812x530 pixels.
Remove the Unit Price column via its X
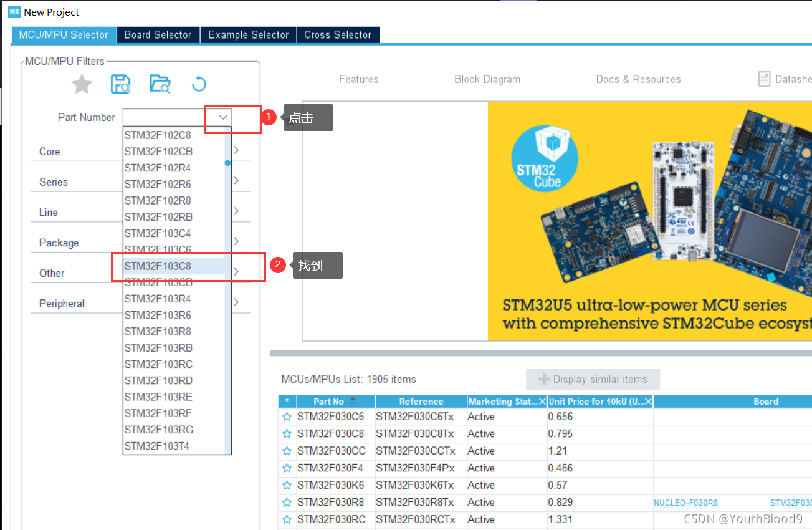(648, 402)
